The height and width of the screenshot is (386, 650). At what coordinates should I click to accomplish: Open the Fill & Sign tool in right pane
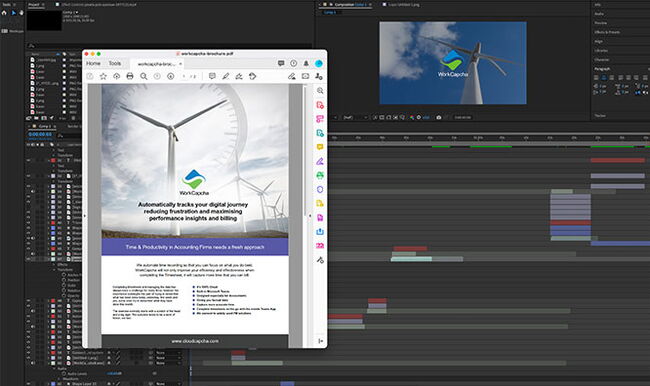click(320, 161)
